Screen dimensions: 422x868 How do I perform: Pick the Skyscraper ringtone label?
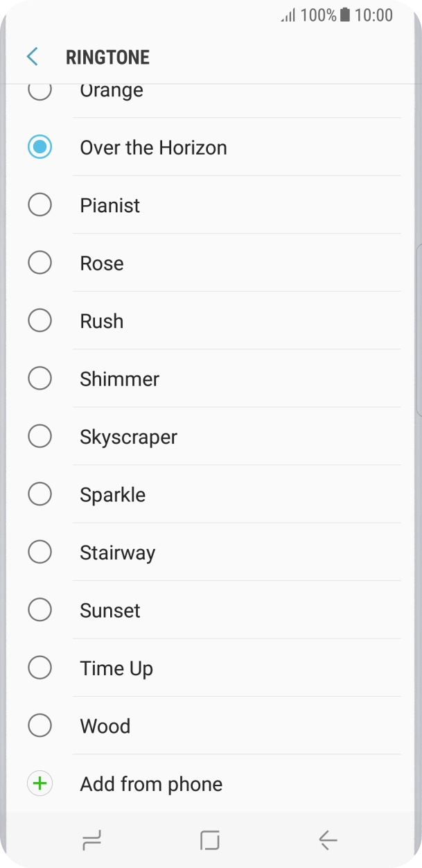point(128,437)
